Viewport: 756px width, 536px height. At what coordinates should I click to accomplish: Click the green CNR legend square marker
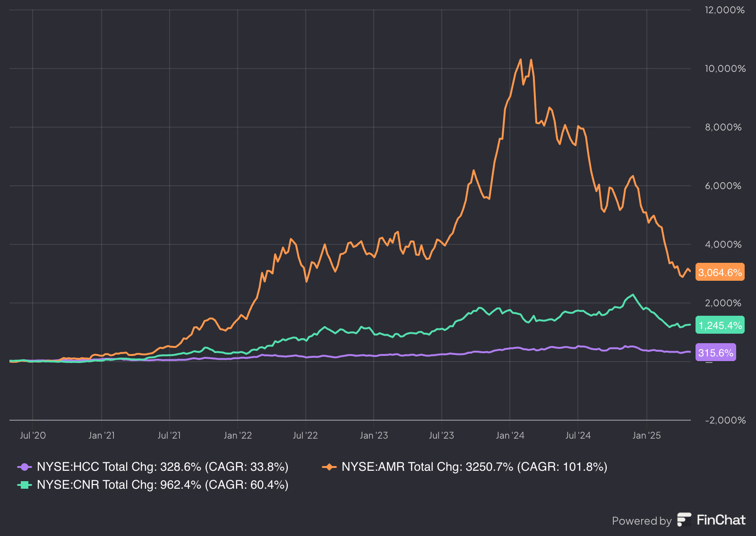tap(25, 485)
